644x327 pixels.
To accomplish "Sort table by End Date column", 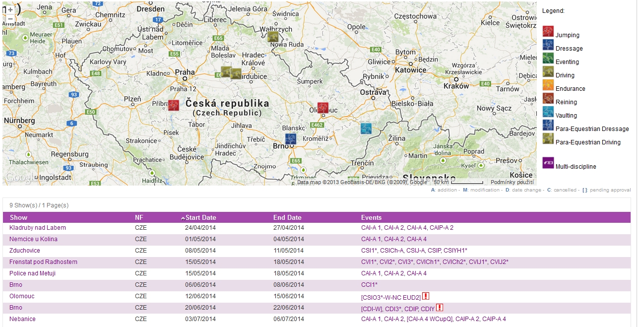I will (x=287, y=217).
